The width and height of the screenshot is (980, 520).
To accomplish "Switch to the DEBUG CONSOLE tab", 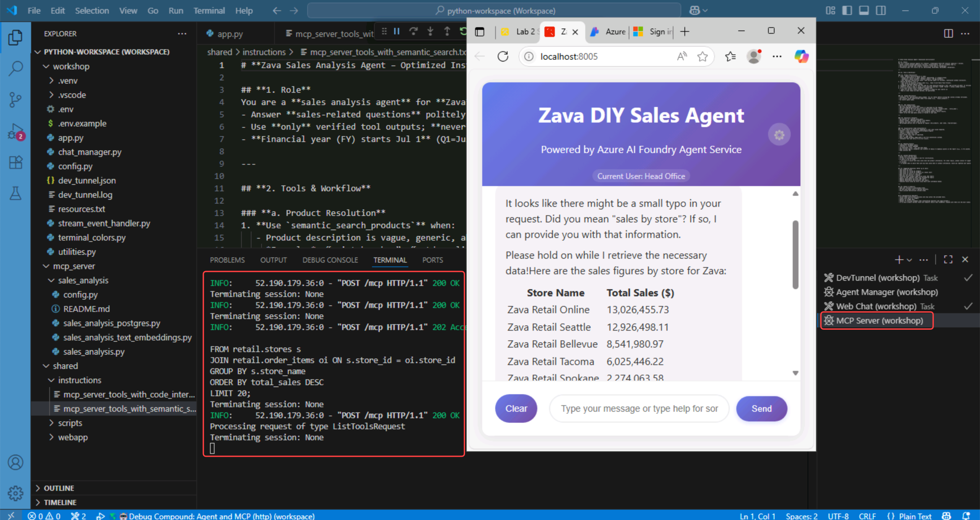I will 330,260.
